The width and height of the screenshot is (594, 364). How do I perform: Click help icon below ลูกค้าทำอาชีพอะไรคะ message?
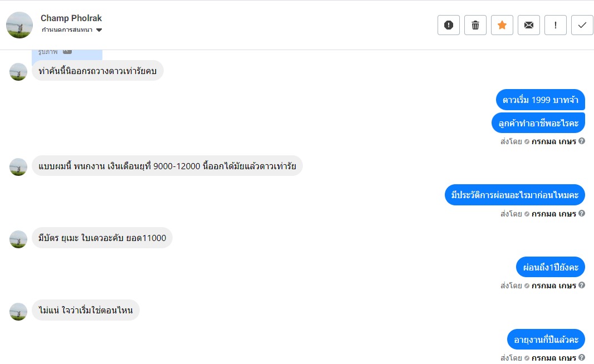[582, 141]
